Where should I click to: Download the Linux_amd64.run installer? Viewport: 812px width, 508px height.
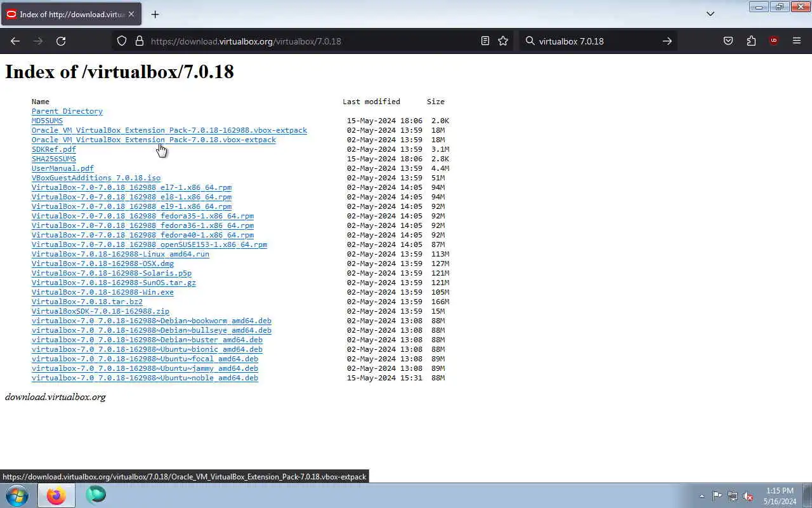tap(121, 254)
